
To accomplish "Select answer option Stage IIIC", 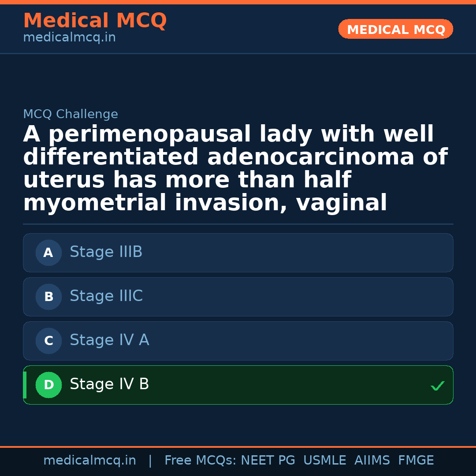I will coord(238,297).
